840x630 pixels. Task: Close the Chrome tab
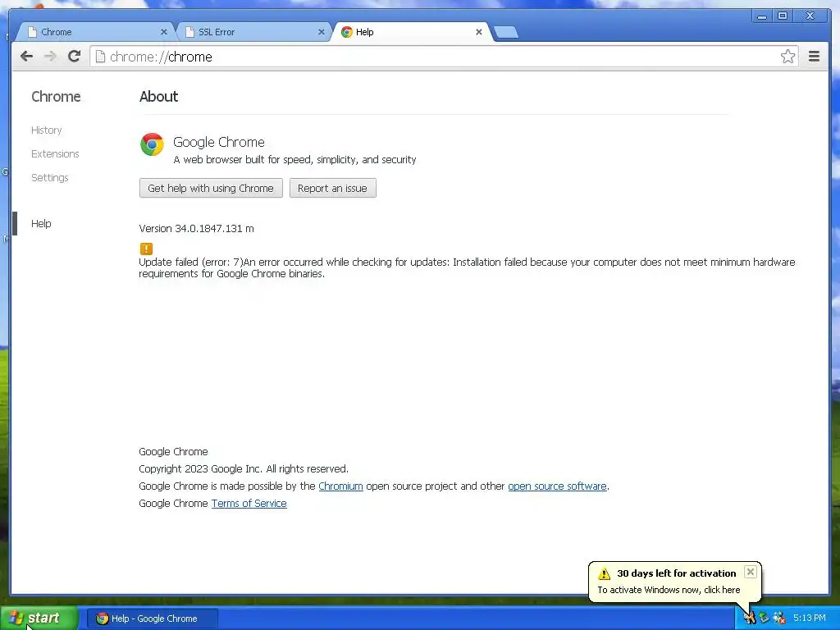[164, 32]
